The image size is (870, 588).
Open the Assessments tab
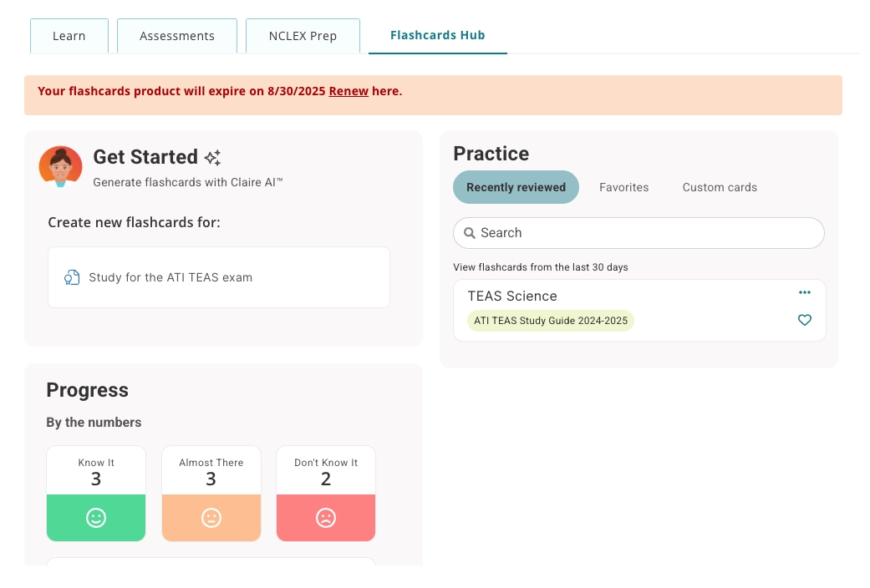tap(177, 36)
